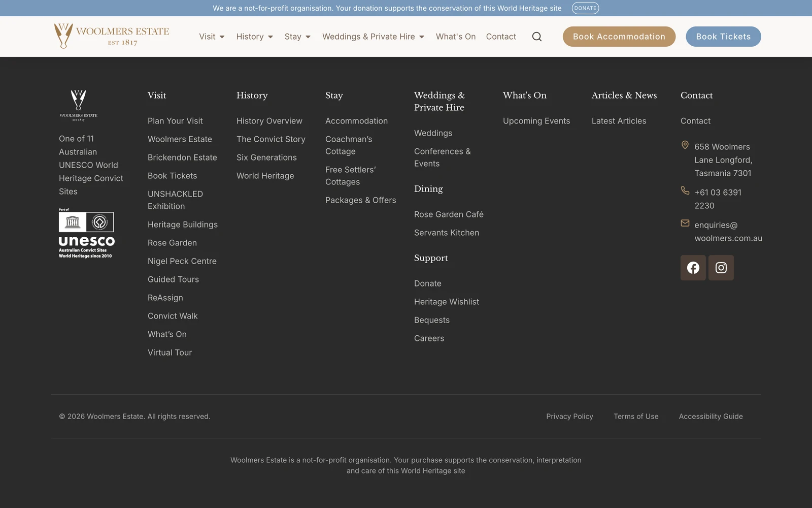The image size is (812, 508).
Task: Open Heritage Wishlist link
Action: (x=447, y=302)
